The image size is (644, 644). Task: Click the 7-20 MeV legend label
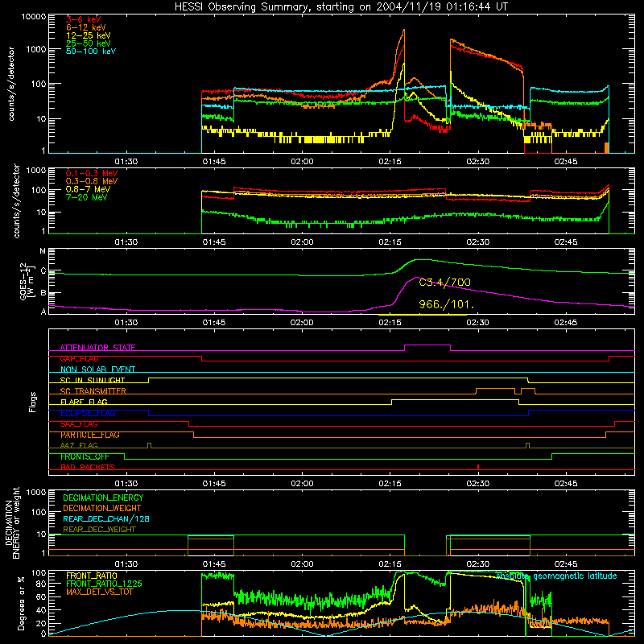[x=86, y=197]
